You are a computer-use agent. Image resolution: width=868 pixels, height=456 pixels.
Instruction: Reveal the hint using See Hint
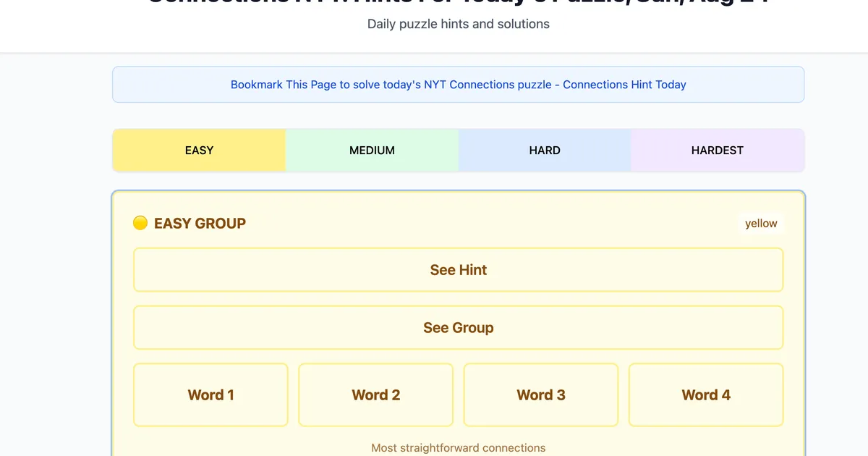(x=458, y=269)
